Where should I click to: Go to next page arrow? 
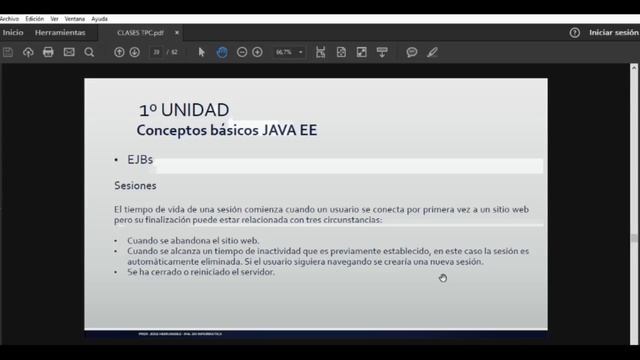pos(135,52)
